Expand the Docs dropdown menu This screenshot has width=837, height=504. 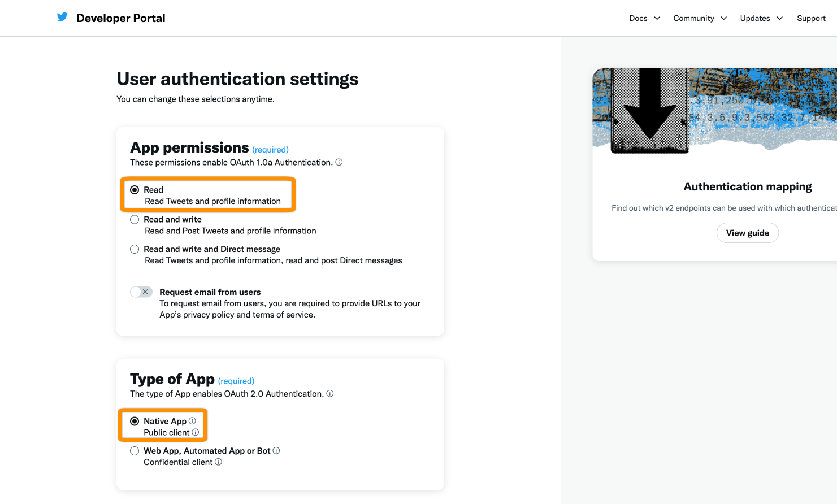644,18
